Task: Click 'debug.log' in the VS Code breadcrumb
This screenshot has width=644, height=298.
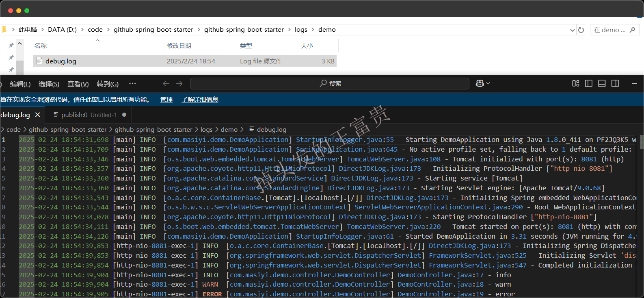Action: [x=271, y=130]
